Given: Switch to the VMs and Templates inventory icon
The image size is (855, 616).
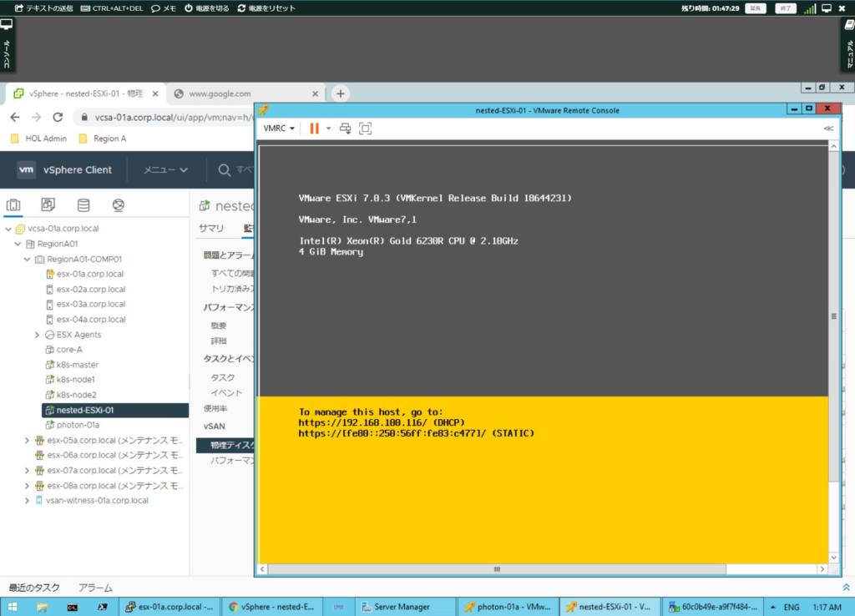Looking at the screenshot, I should tap(48, 204).
